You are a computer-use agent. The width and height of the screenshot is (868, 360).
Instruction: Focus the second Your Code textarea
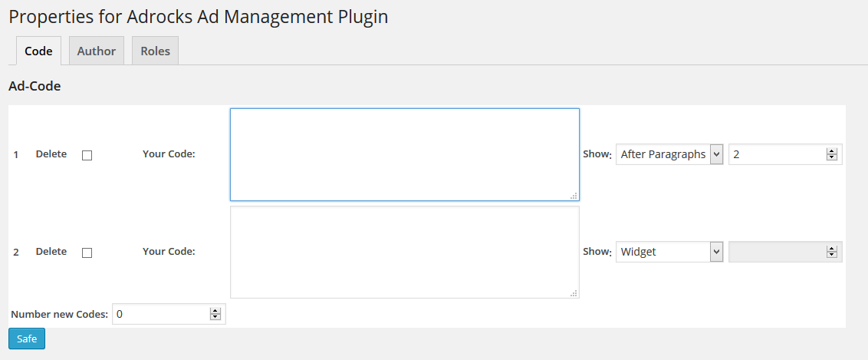click(x=405, y=252)
